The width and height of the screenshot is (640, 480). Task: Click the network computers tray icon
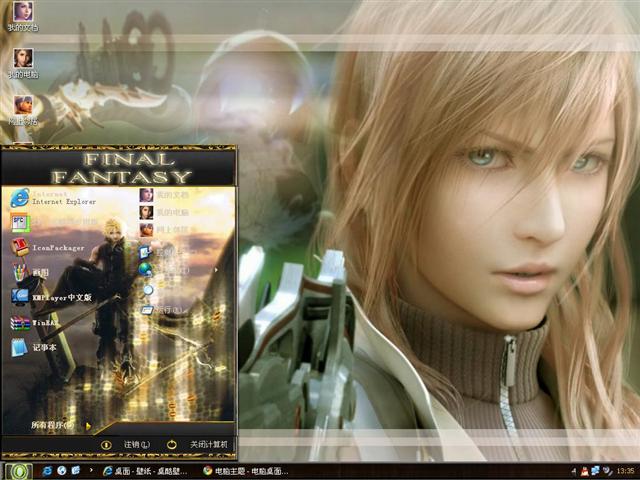pos(596,471)
